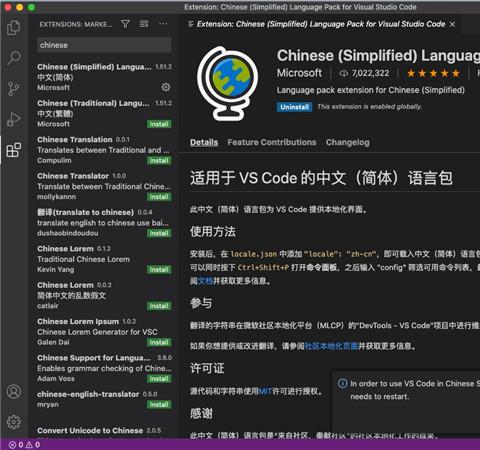
Task: Click the macOS yellow minimize window button
Action: tap(20, 7)
